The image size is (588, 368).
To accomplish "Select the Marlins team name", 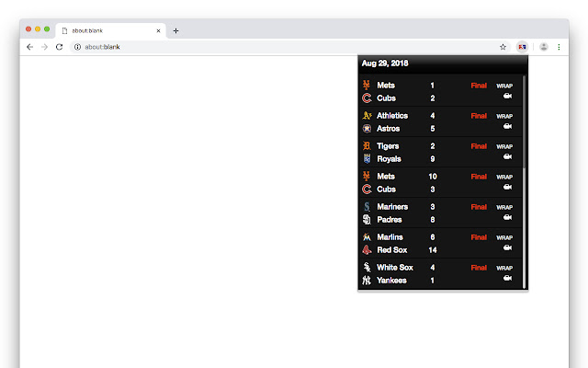I will (390, 237).
